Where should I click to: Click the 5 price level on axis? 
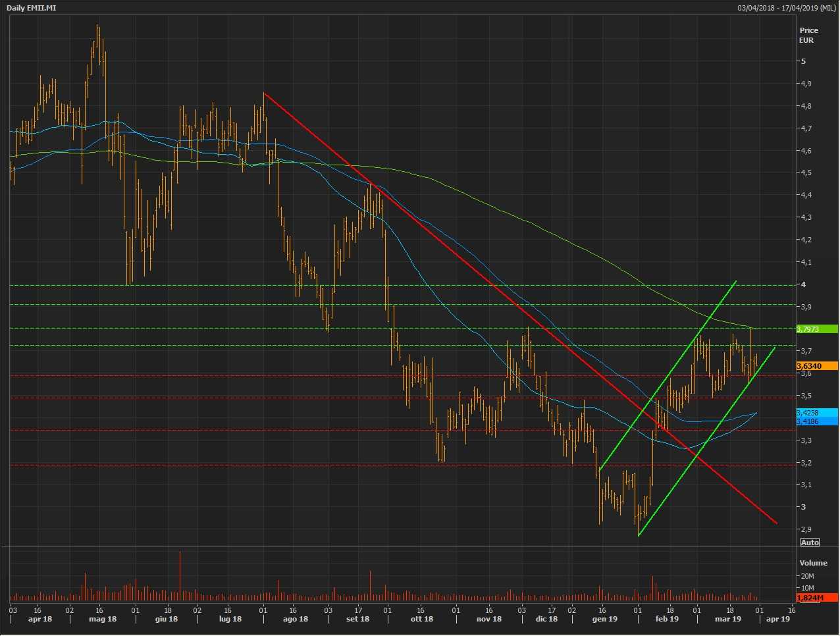(x=802, y=61)
